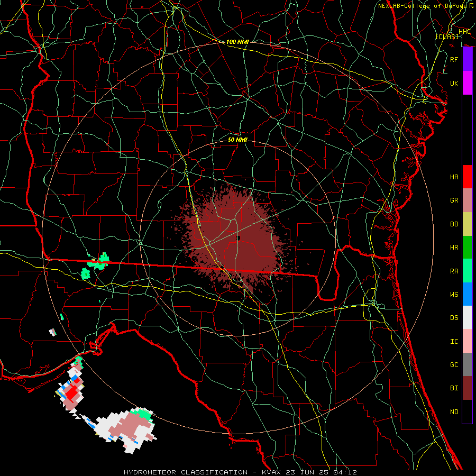Click the 'GR' legend label
The width and height of the screenshot is (476, 476).
[454, 200]
